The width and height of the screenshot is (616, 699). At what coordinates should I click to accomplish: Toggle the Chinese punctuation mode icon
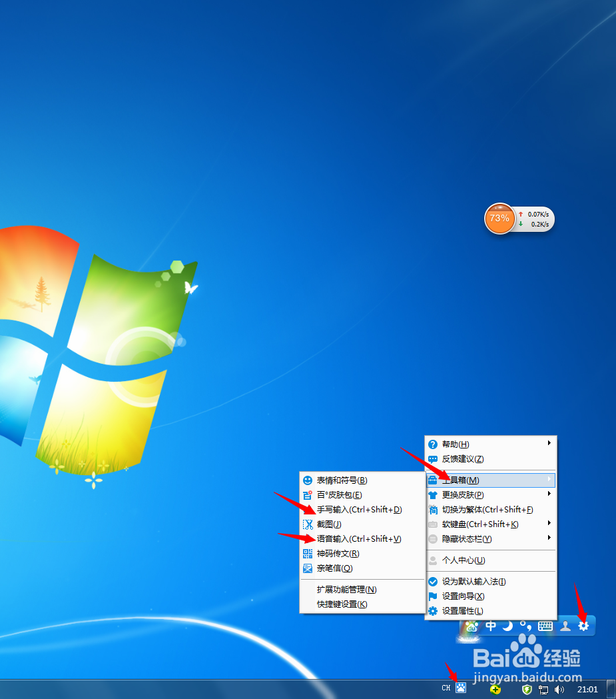(526, 626)
